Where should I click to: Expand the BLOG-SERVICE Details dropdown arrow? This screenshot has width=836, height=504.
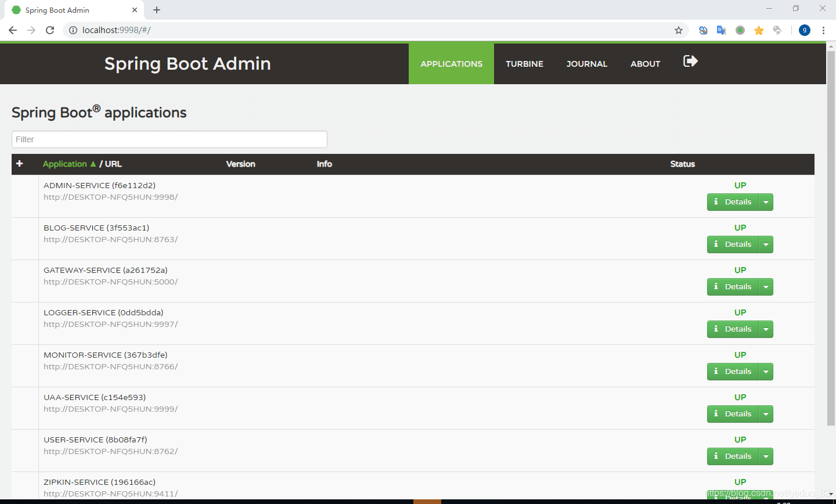(x=766, y=244)
